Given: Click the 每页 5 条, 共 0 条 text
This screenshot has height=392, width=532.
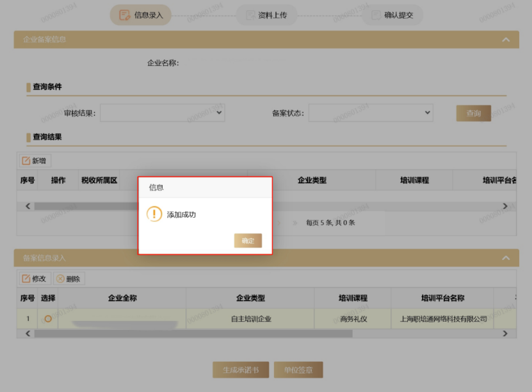Looking at the screenshot, I should (330, 223).
